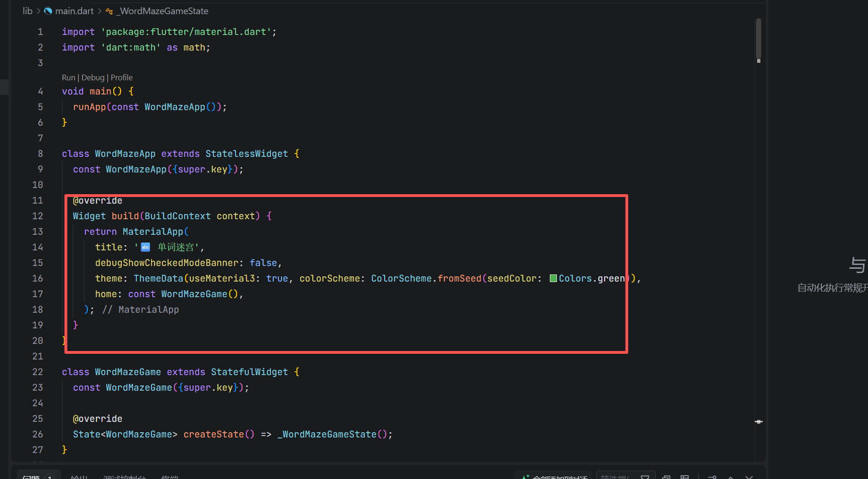
Task: Click the Dart file icon in breadcrumb
Action: click(x=48, y=11)
